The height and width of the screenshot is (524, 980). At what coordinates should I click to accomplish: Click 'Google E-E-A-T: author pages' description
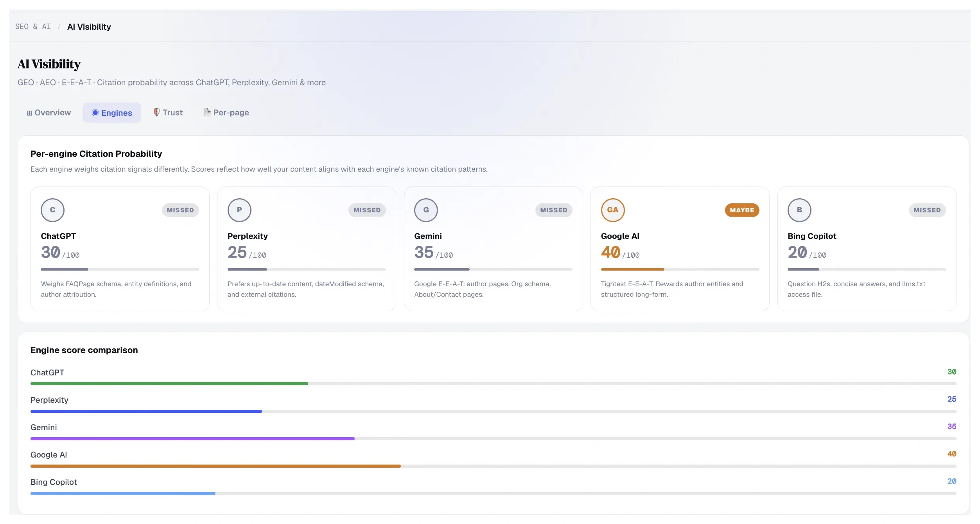coord(483,289)
